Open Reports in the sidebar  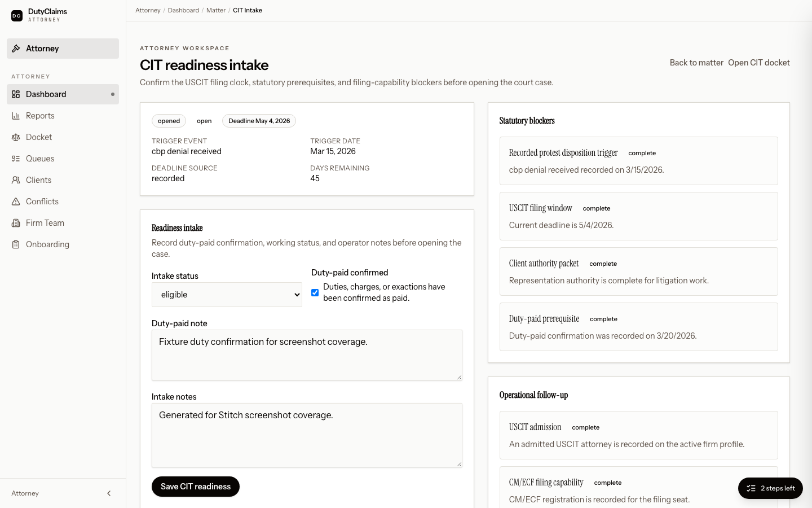pos(63,116)
